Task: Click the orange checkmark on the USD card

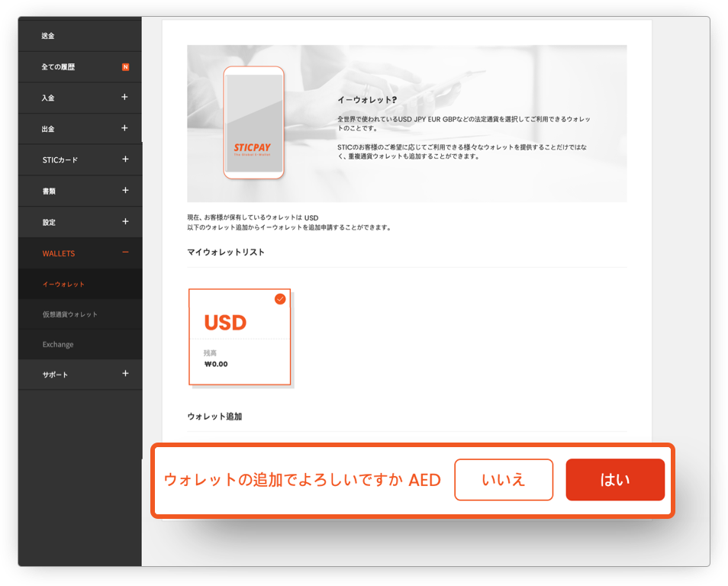Action: pyautogui.click(x=280, y=299)
